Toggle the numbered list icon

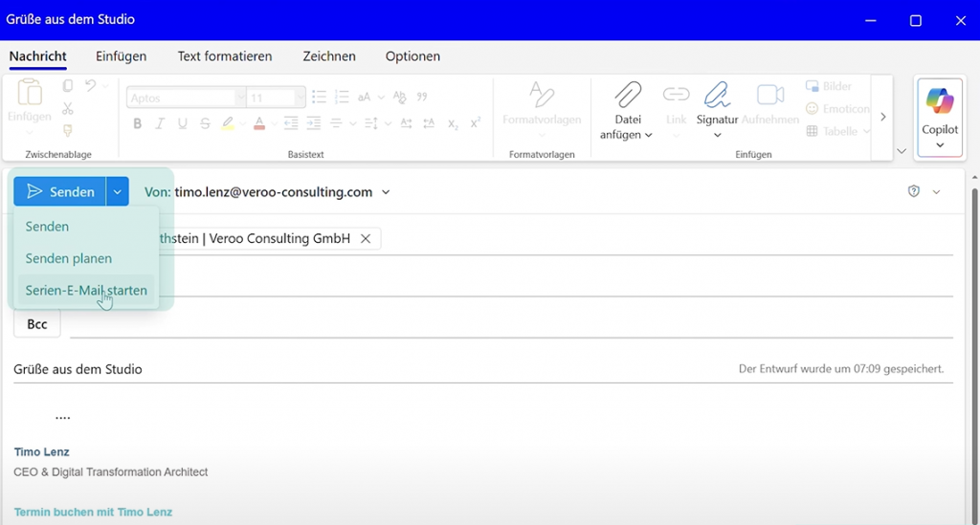pyautogui.click(x=342, y=97)
